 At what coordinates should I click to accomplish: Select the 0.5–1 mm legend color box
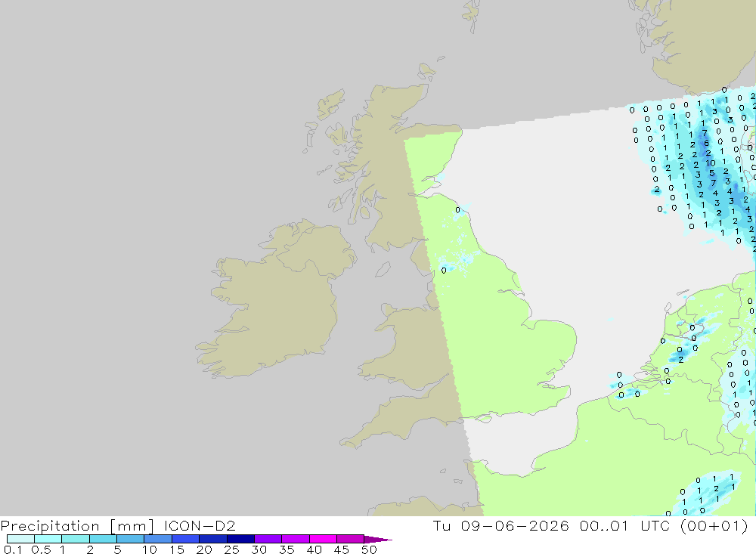[x=48, y=539]
